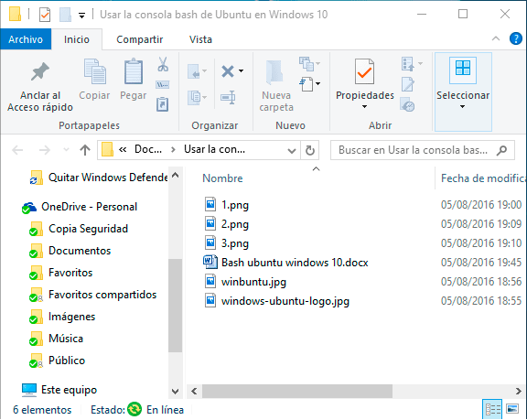Click the Pegar clipboard icon
Screen dimensions: 527x420
[x=134, y=70]
